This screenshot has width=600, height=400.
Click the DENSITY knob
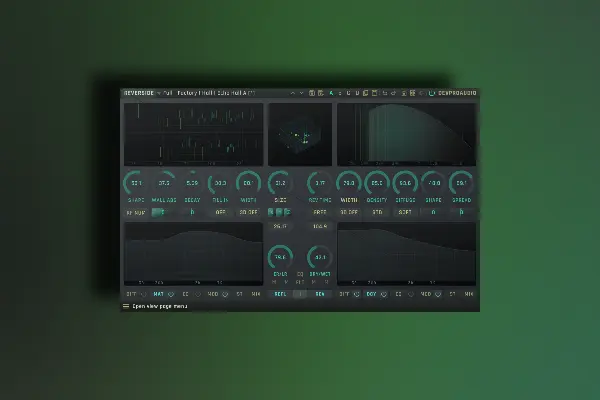(x=377, y=183)
